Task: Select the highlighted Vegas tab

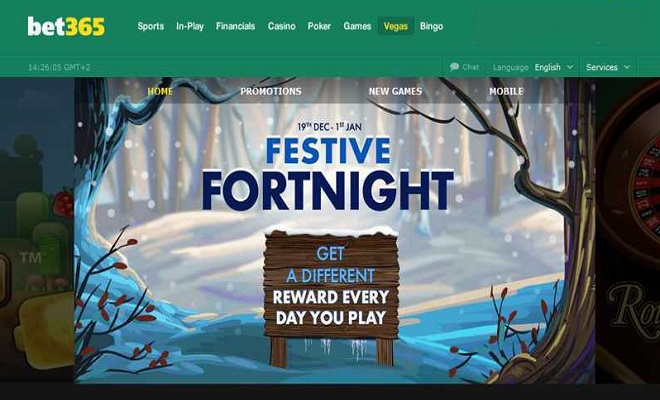Action: click(396, 26)
